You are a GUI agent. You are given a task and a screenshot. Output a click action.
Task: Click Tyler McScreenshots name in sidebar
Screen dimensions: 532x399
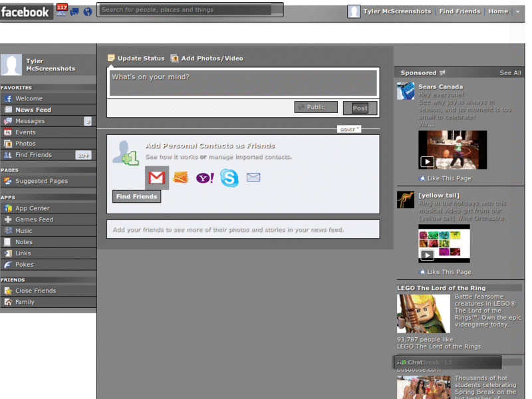(x=51, y=65)
